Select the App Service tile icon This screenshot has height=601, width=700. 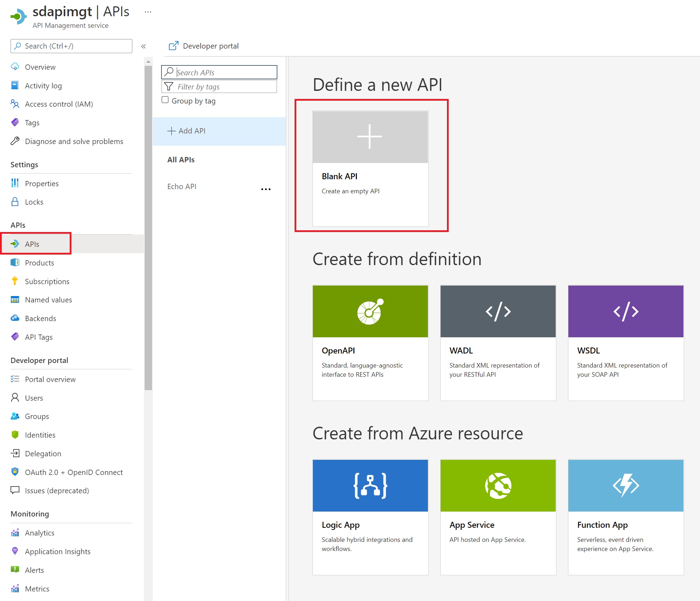pyautogui.click(x=498, y=486)
